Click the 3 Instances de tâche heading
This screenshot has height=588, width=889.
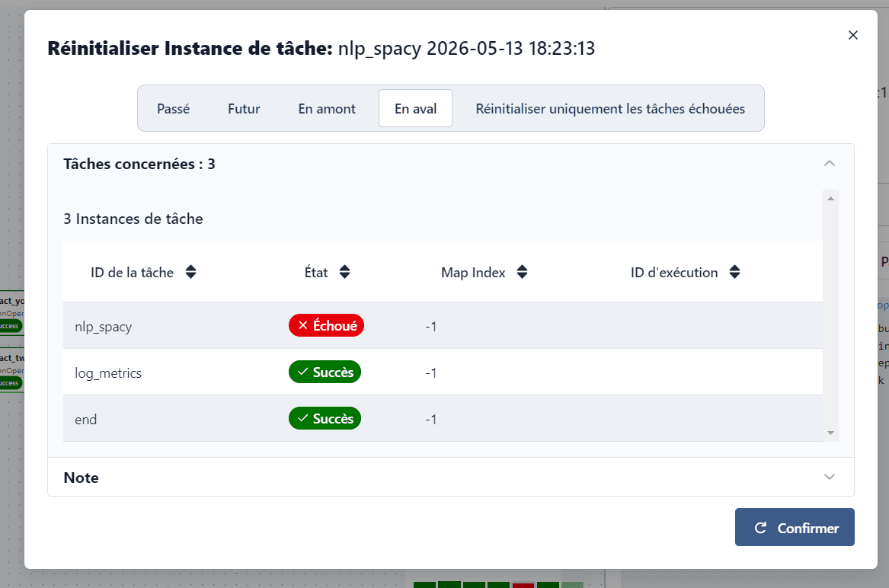[133, 219]
